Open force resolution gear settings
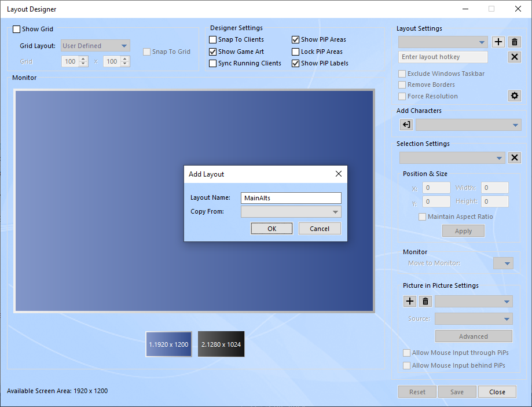This screenshot has height=407, width=532. click(514, 96)
